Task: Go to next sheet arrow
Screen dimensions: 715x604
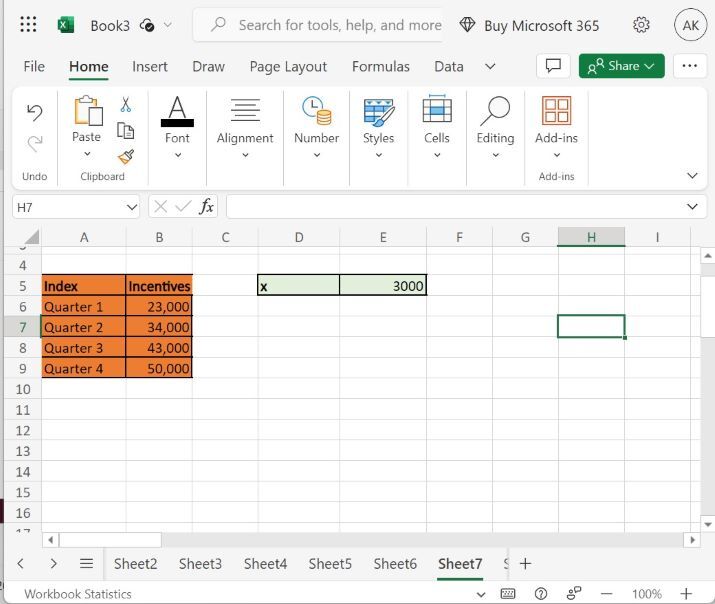Action: [53, 563]
